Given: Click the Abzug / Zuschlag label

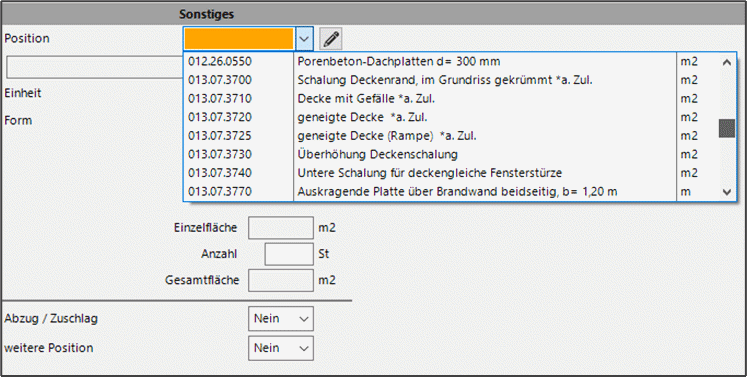Looking at the screenshot, I should [x=51, y=318].
